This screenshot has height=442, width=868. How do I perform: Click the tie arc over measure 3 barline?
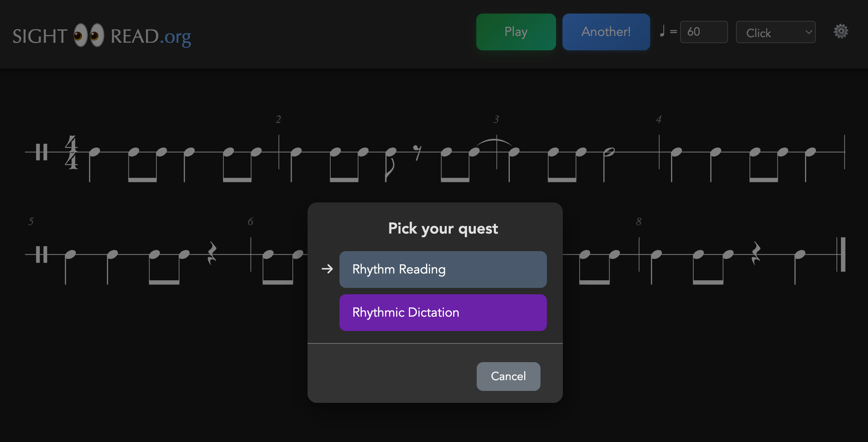point(494,141)
